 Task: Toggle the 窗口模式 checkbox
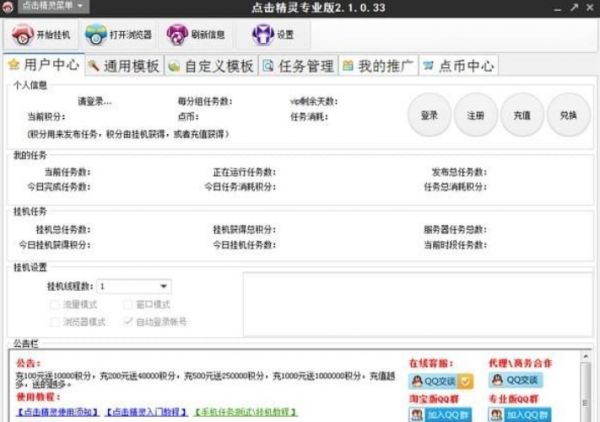127,305
